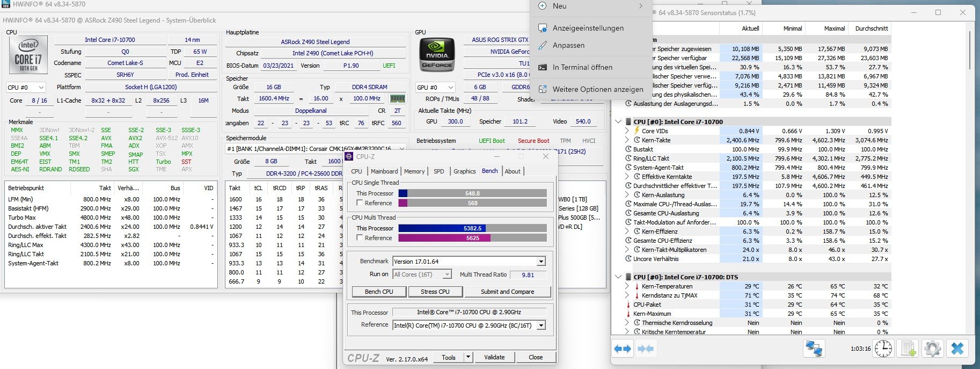Click the thermometer icon at CPU-Paket row
Screen dimensions: 980x369
(628, 305)
